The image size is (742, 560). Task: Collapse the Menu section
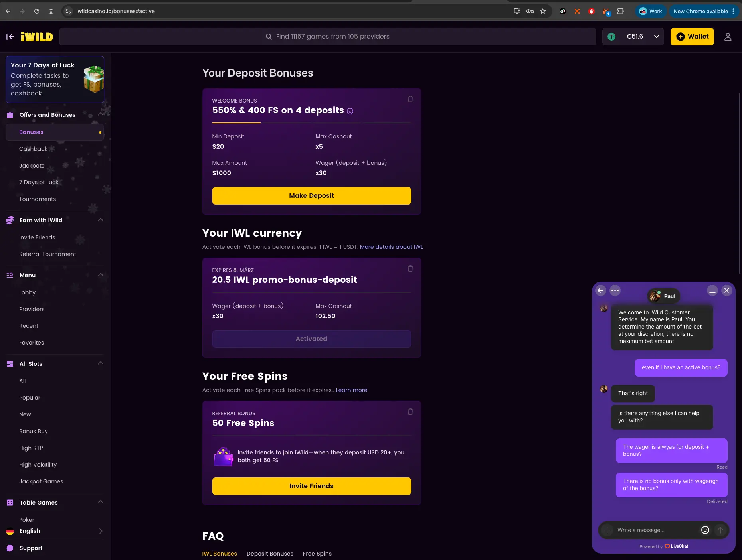101,275
